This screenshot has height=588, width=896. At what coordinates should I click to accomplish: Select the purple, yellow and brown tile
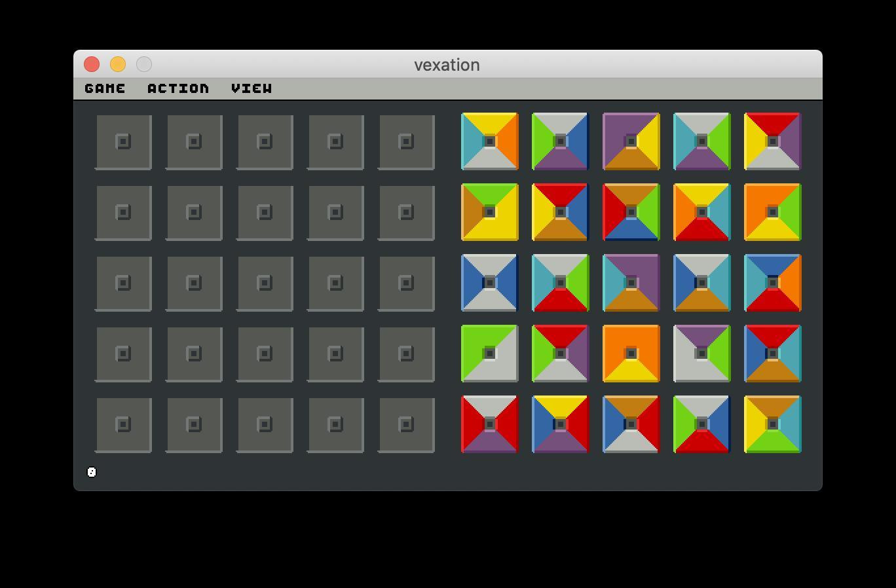pyautogui.click(x=631, y=141)
